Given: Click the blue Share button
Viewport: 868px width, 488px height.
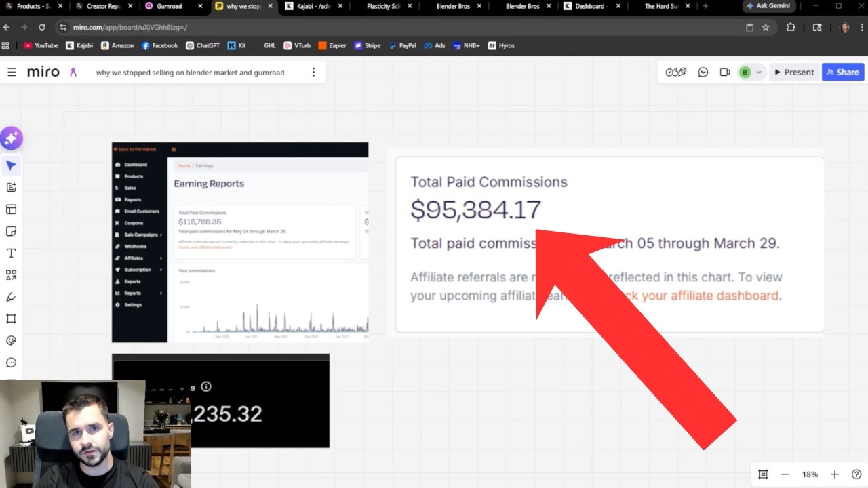Looking at the screenshot, I should pyautogui.click(x=843, y=72).
